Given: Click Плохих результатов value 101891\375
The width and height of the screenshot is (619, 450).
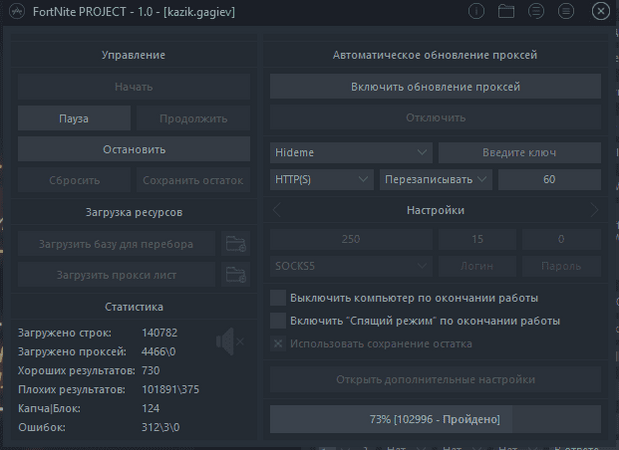Looking at the screenshot, I should (x=171, y=389).
